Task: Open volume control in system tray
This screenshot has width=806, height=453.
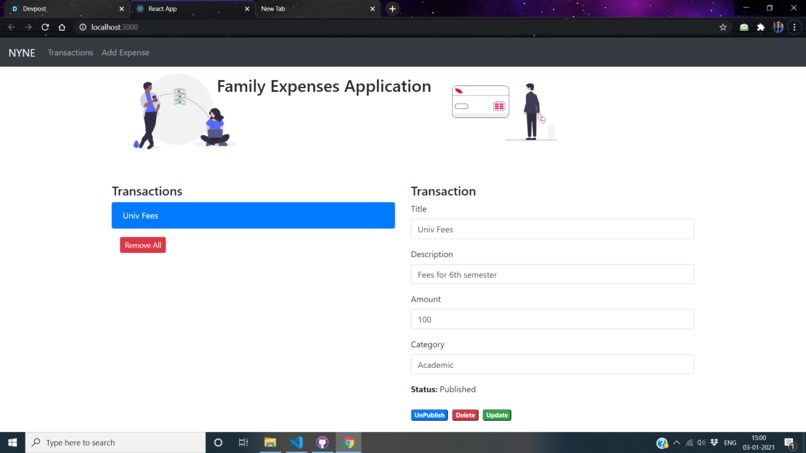Action: (x=701, y=442)
